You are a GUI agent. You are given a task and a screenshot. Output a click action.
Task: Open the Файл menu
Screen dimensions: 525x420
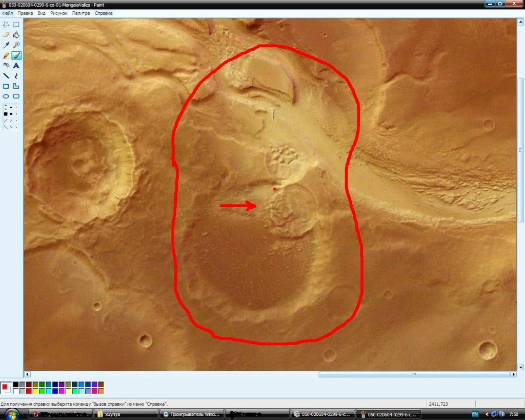7,13
